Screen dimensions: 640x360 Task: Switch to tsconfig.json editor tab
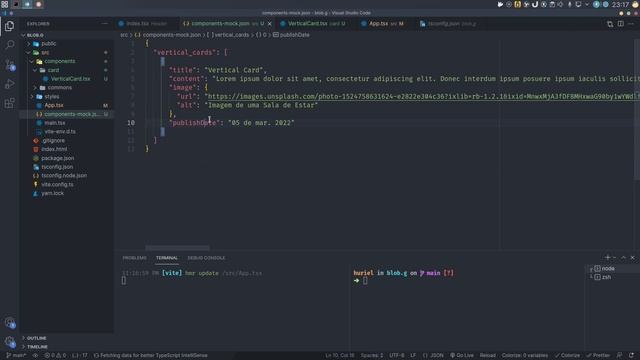coord(448,24)
